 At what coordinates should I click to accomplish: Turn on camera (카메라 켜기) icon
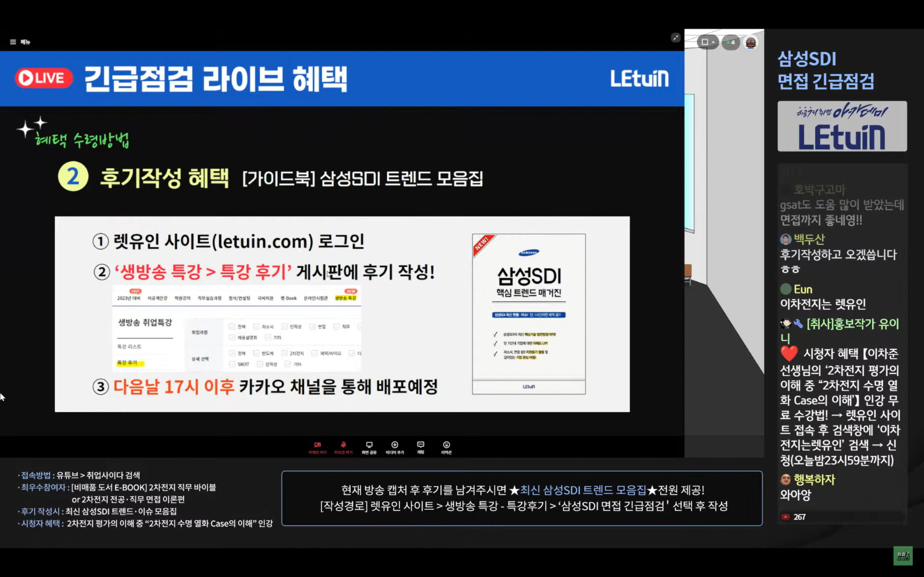pyautogui.click(x=317, y=445)
